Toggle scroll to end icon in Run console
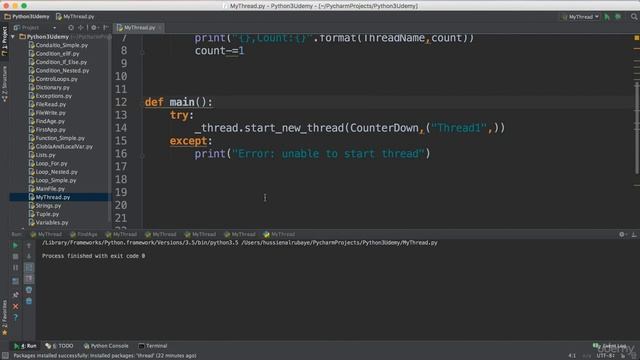 click(x=29, y=279)
